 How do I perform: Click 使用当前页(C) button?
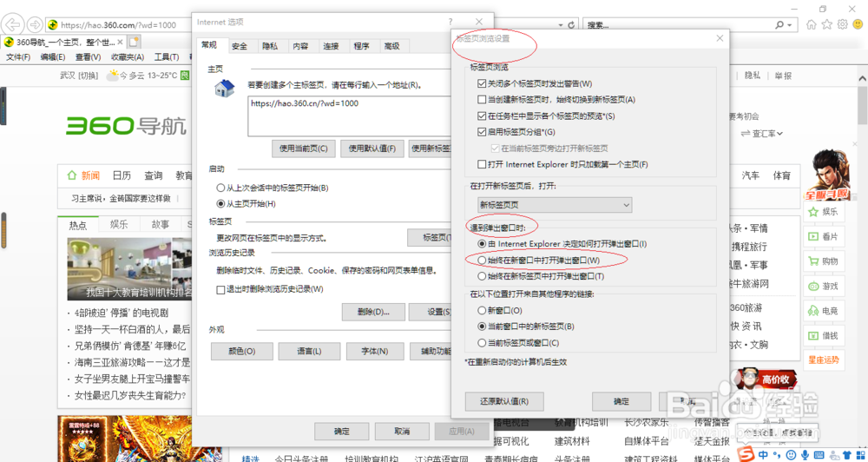click(303, 148)
